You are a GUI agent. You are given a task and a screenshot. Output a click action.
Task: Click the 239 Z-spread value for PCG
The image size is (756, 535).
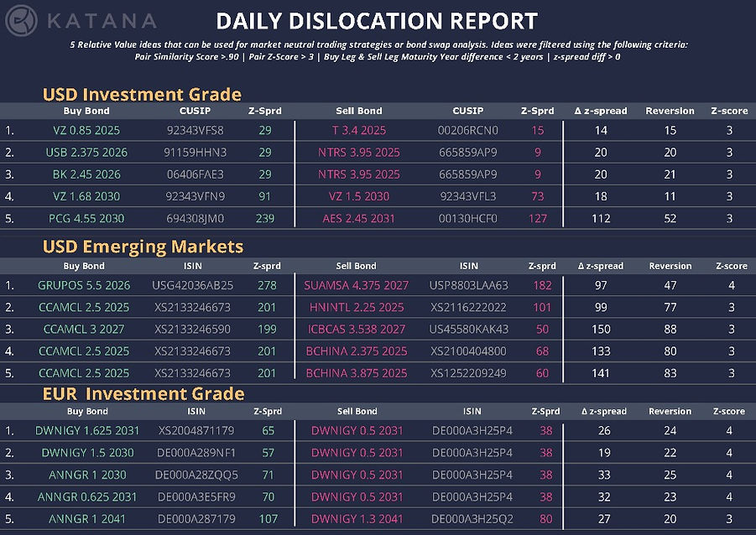coord(264,218)
